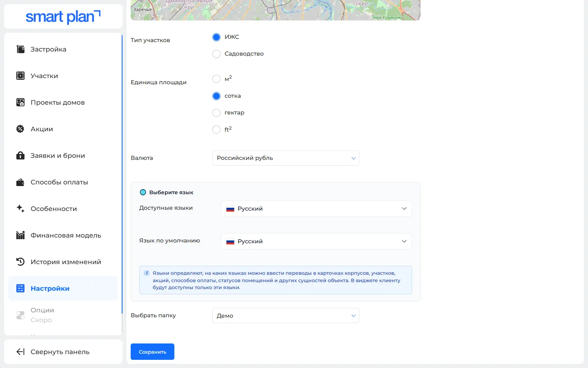Open the Валюта currency dropdown
Screen dimensions: 588x368
click(x=286, y=158)
